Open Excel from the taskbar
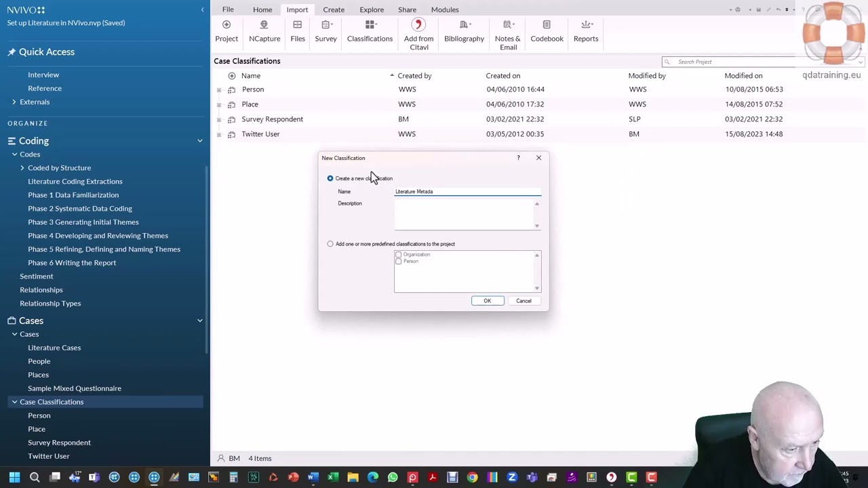Screen dimensions: 868x488 coord(333,478)
